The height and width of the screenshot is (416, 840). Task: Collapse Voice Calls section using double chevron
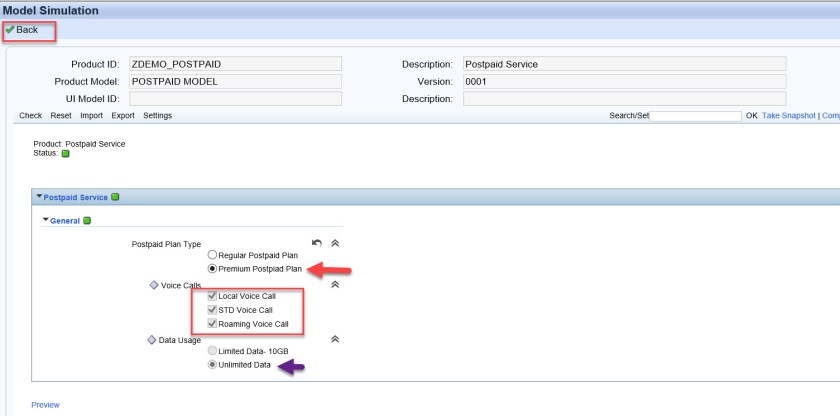pos(335,284)
